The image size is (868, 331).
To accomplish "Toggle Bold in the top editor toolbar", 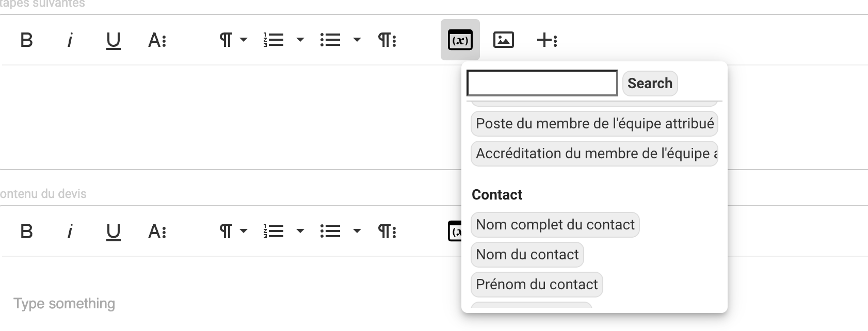I will pyautogui.click(x=26, y=40).
